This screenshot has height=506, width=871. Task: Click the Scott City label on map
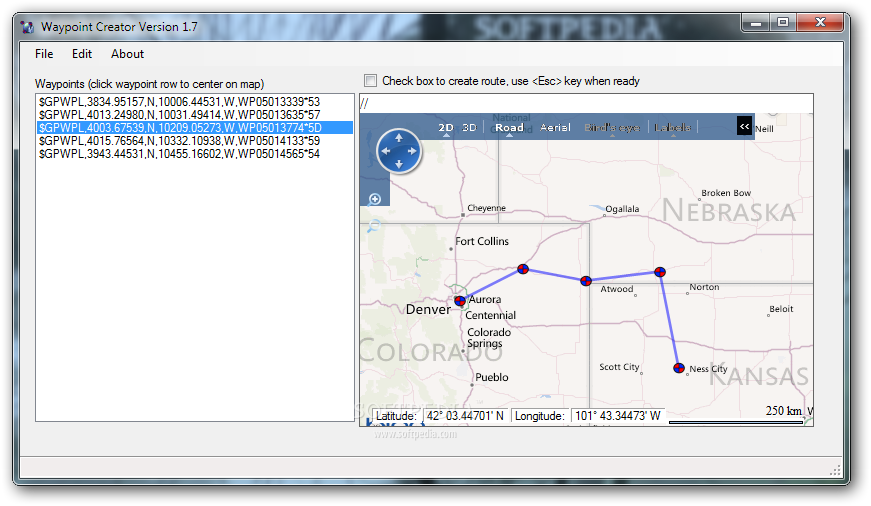[619, 367]
